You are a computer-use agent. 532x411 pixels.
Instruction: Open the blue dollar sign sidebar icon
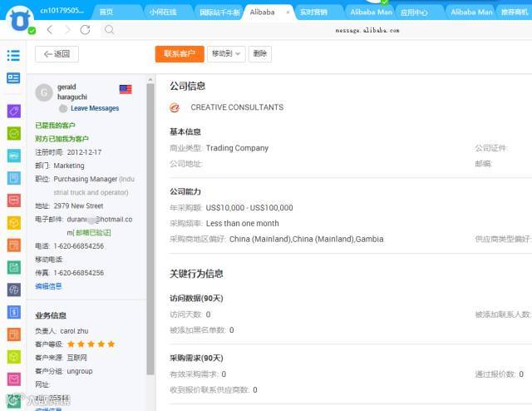click(14, 312)
